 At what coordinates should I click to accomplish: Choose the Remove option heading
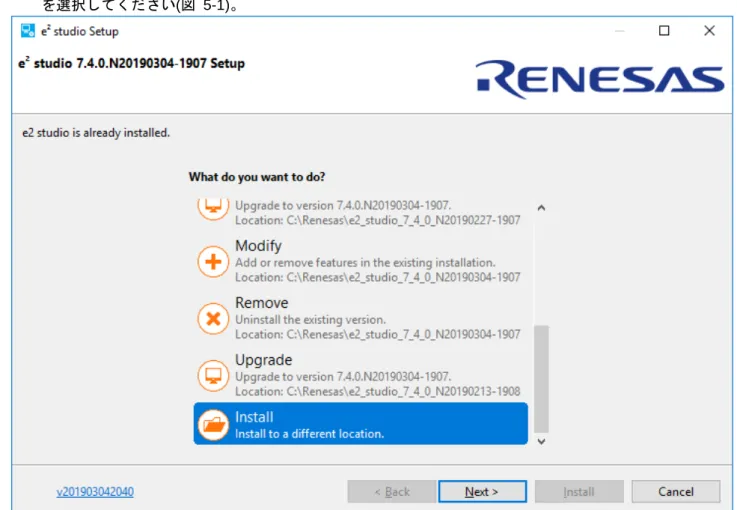point(261,303)
